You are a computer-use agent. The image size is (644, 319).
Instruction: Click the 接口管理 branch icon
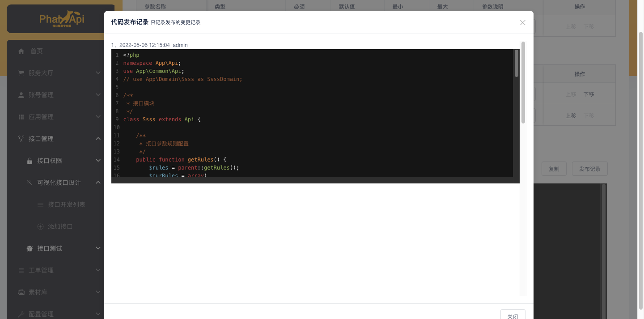coord(21,139)
